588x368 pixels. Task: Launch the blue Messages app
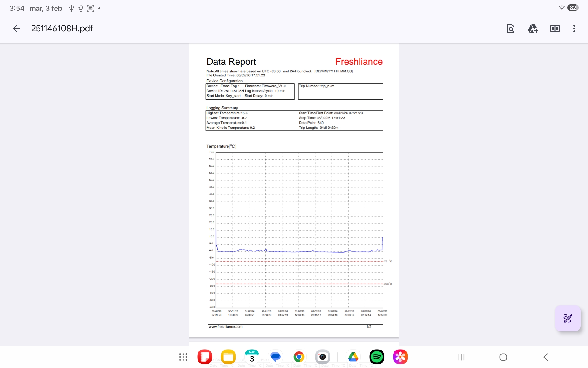pyautogui.click(x=275, y=357)
